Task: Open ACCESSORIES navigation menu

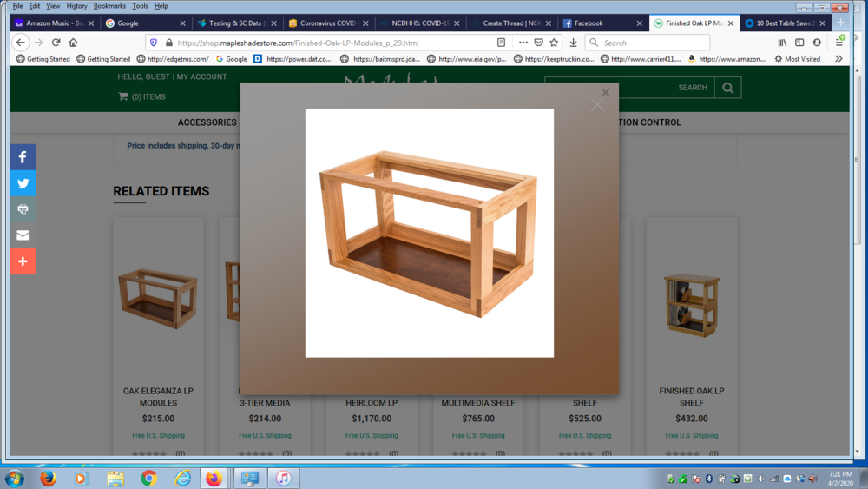Action: click(207, 122)
